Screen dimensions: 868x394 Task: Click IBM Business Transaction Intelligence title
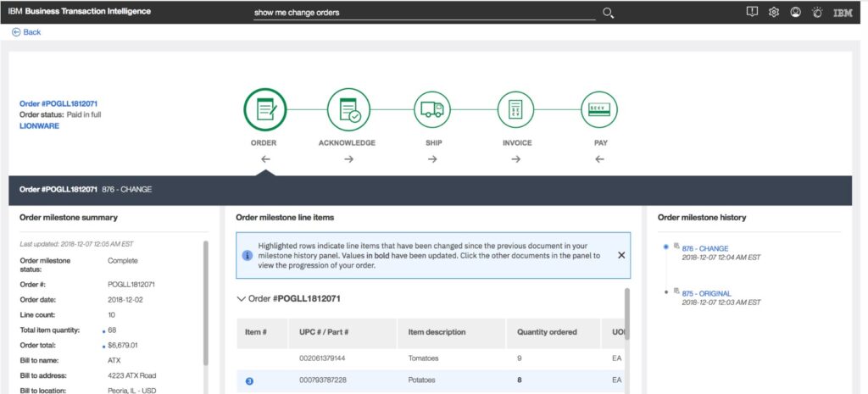(79, 11)
